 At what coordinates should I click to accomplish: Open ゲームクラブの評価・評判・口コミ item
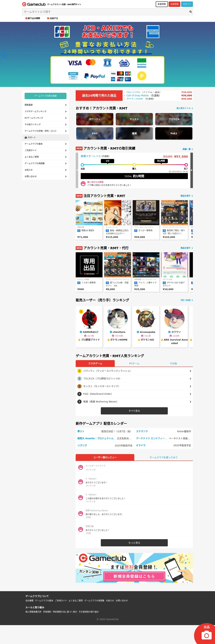coord(46,131)
